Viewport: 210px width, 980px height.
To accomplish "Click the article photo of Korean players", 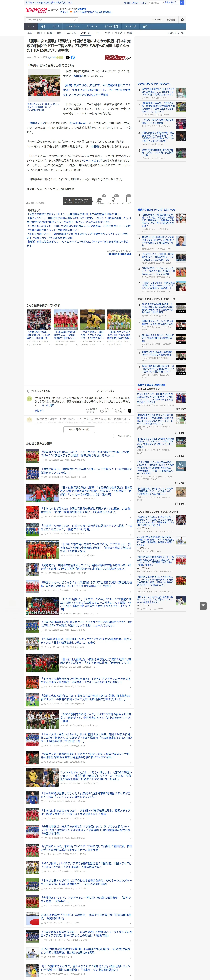I will [44, 85].
